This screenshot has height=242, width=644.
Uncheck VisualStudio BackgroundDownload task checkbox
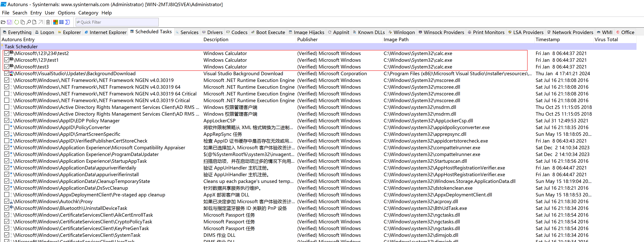point(7,73)
